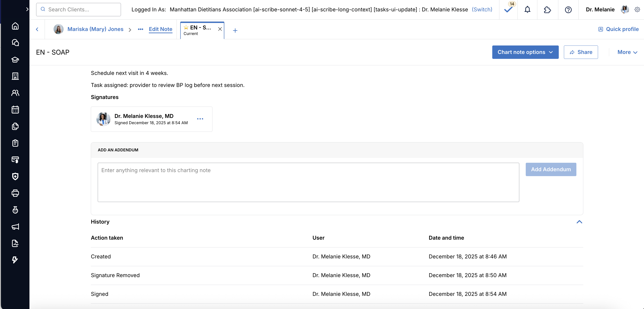Open the home icon in sidebar
644x309 pixels.
tap(15, 26)
